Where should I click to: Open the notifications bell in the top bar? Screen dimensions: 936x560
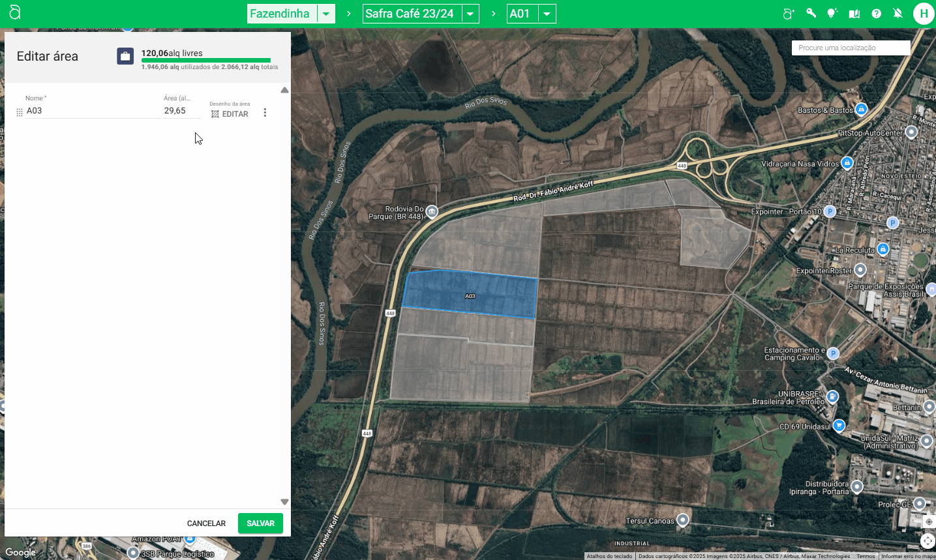pyautogui.click(x=898, y=13)
